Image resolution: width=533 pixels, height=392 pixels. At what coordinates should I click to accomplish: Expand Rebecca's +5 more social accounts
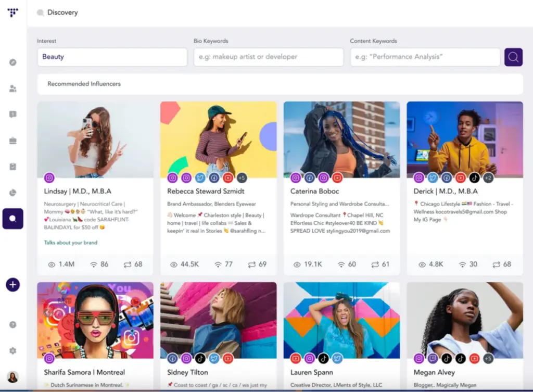pyautogui.click(x=241, y=178)
